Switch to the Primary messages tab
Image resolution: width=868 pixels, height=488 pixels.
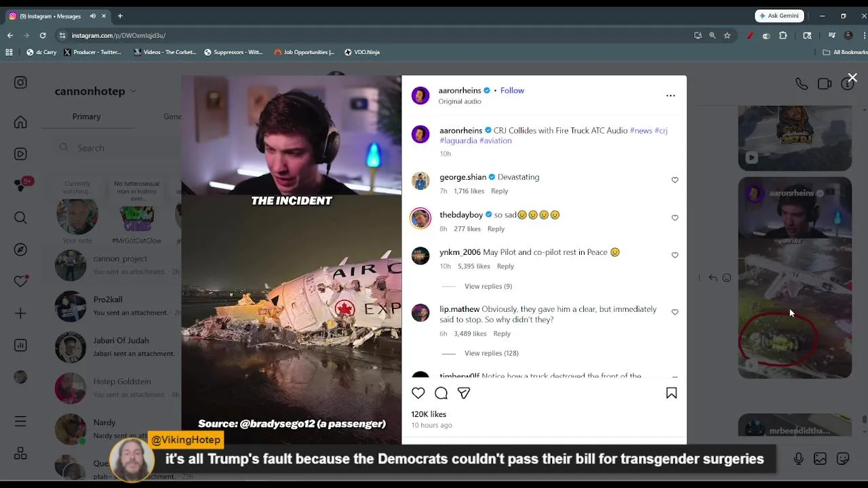(86, 117)
